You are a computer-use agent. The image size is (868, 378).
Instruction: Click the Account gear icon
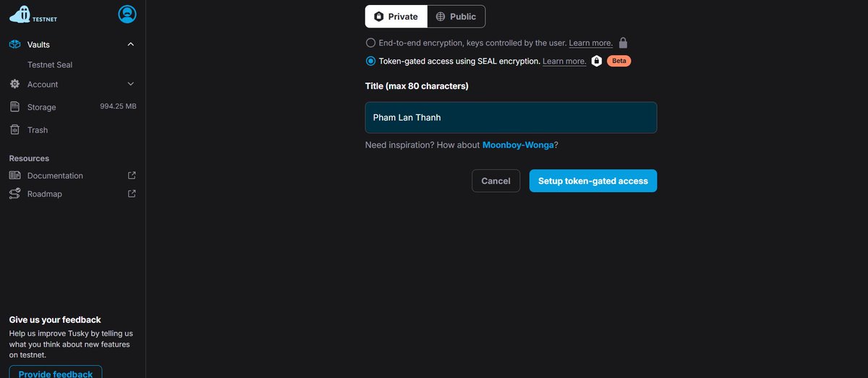pos(14,84)
